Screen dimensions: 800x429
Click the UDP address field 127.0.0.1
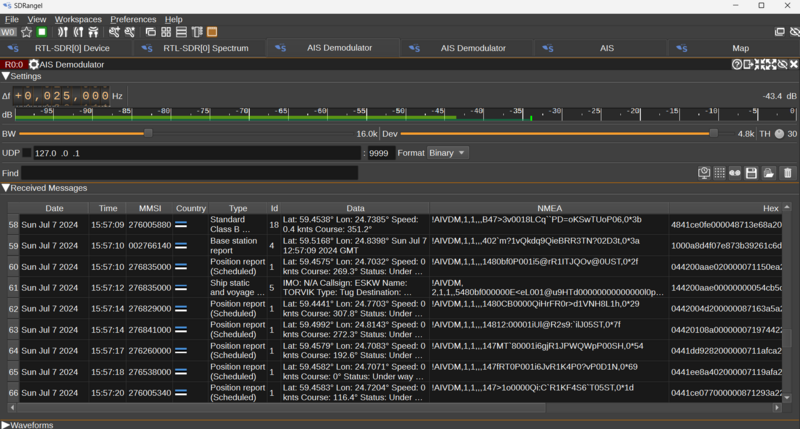point(197,153)
